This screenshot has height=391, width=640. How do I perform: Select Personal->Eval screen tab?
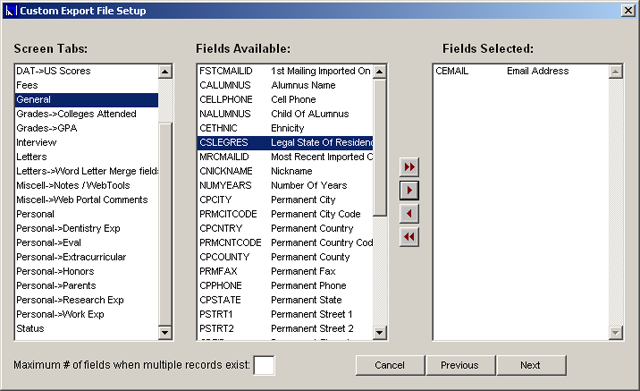pos(87,243)
